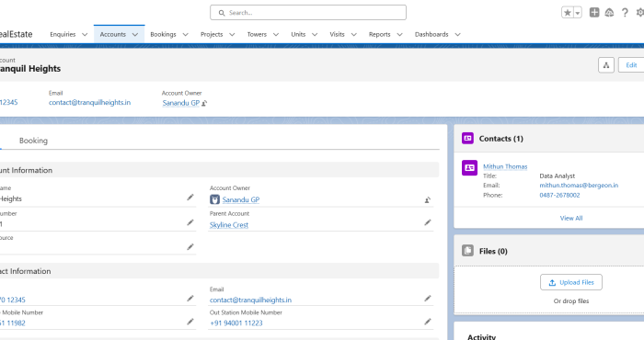Open the Trailhead guidance cloud icon
Image resolution: width=644 pixels, height=340 pixels.
(x=609, y=13)
